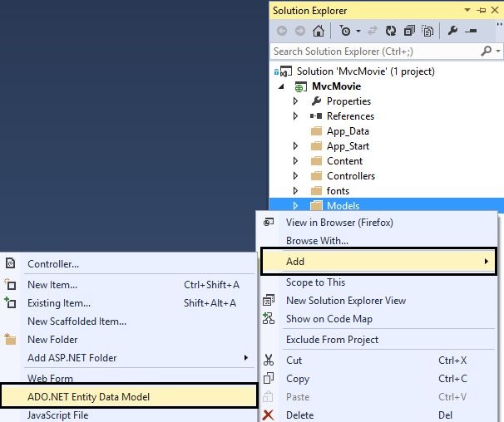Select the App_Data folder
The image size is (504, 422).
point(348,131)
